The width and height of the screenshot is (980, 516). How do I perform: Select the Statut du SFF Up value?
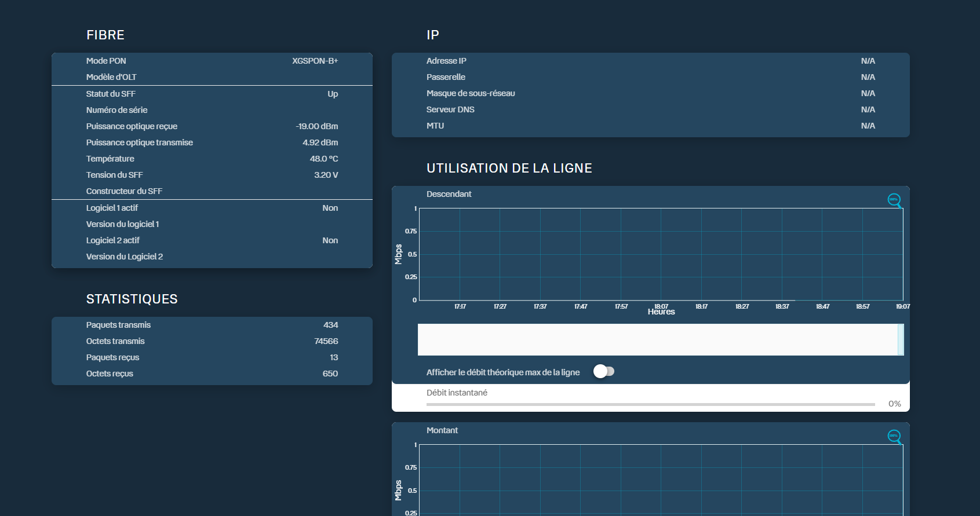(x=332, y=94)
